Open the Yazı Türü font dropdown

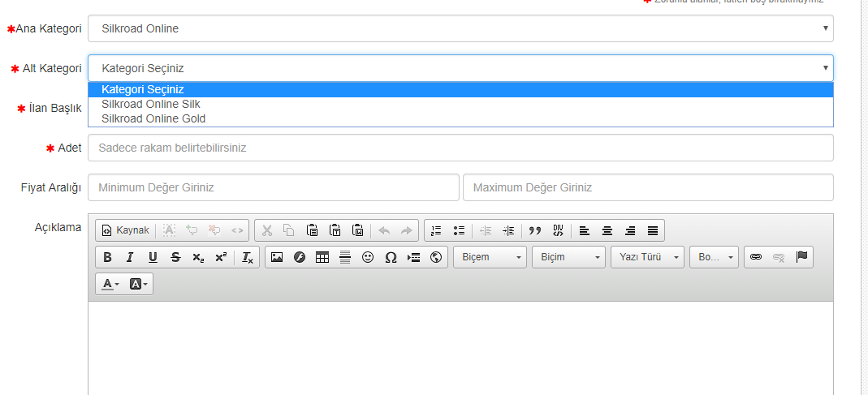648,257
